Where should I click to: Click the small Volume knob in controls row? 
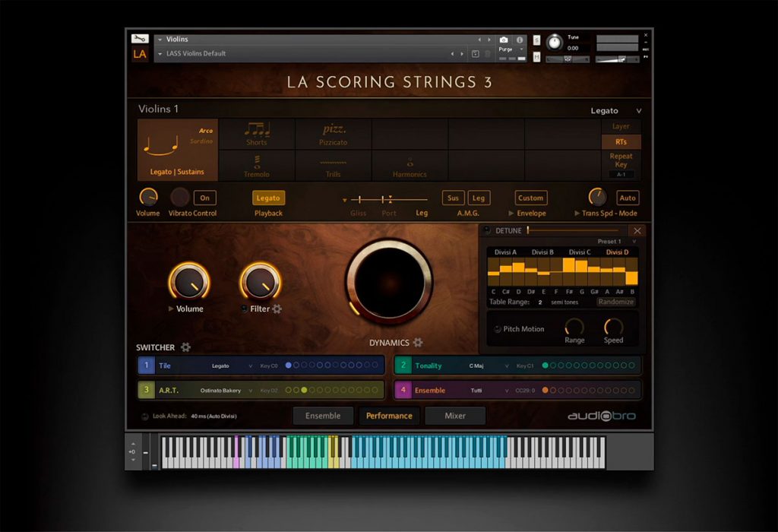tap(148, 197)
